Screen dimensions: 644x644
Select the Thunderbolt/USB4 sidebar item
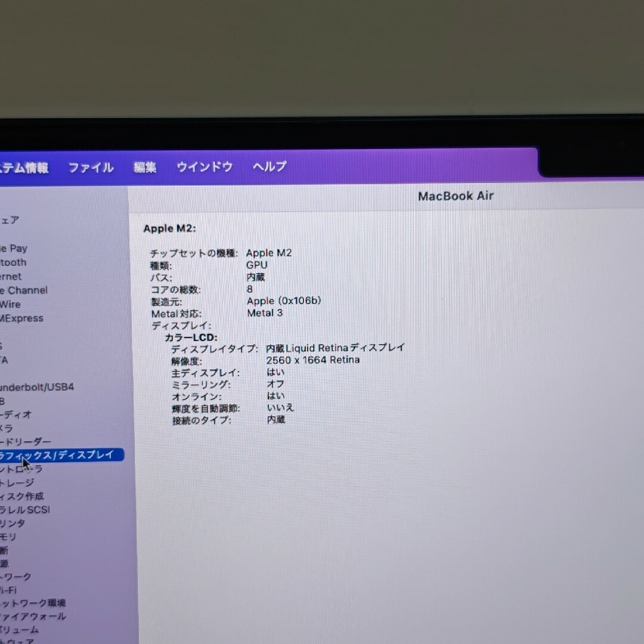(x=37, y=387)
